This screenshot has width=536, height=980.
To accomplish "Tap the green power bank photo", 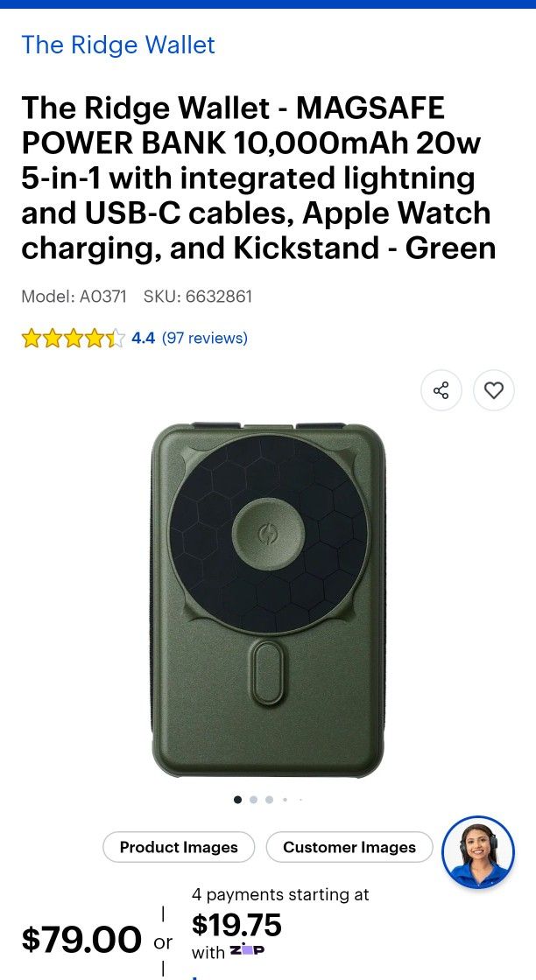I will (268, 600).
